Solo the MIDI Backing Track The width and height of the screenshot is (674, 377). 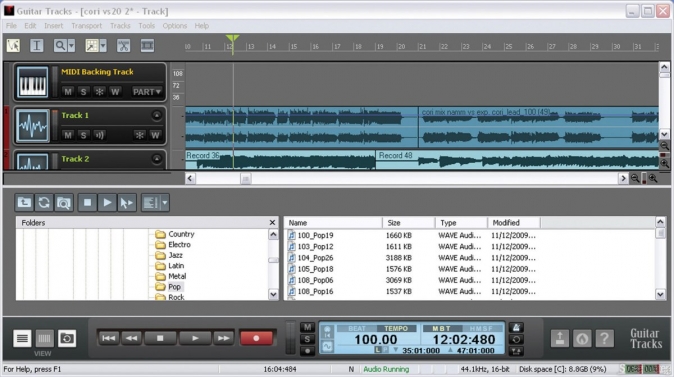83,92
